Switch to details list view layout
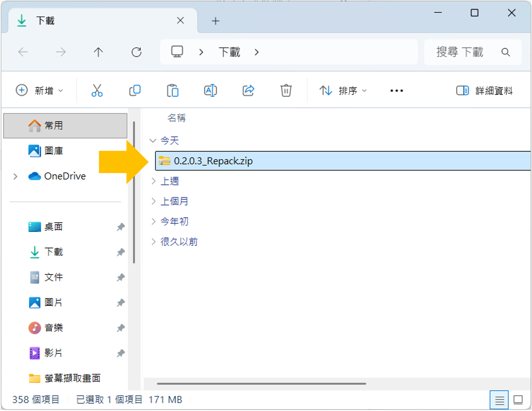 [x=499, y=400]
